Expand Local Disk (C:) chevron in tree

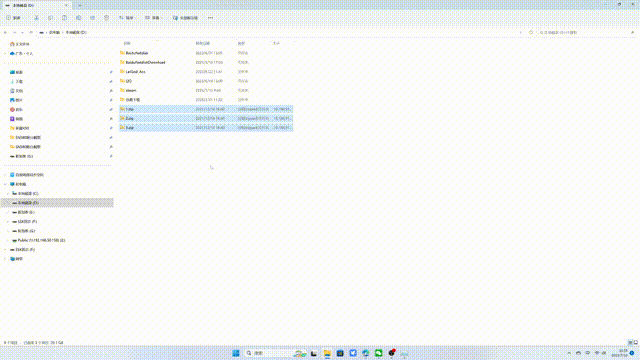click(x=7, y=193)
